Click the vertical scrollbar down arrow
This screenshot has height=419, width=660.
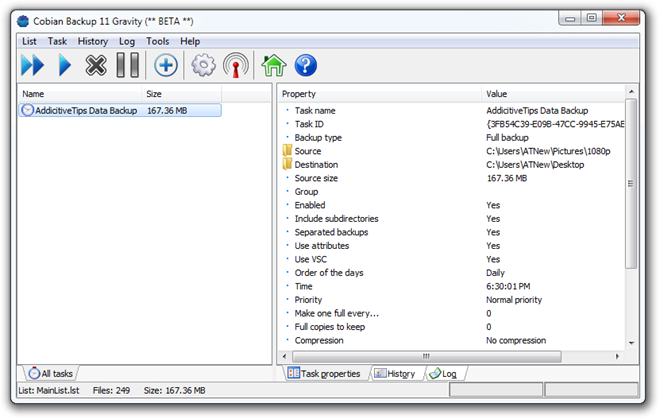point(631,343)
